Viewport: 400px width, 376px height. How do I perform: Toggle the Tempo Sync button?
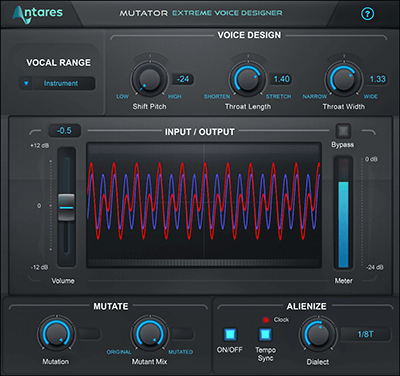(265, 334)
